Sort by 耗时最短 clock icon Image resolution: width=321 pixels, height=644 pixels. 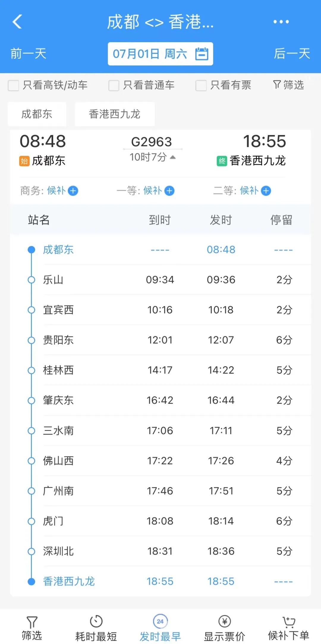pyautogui.click(x=96, y=621)
